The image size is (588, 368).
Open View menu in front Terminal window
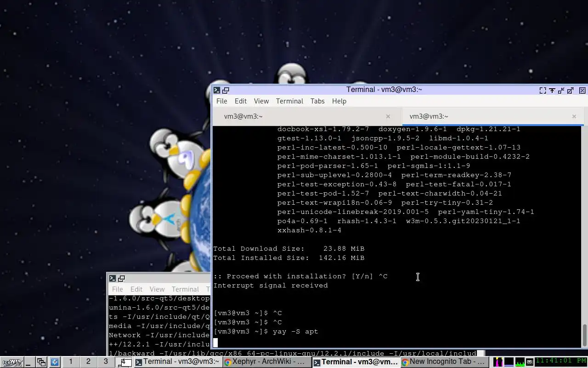tap(261, 101)
